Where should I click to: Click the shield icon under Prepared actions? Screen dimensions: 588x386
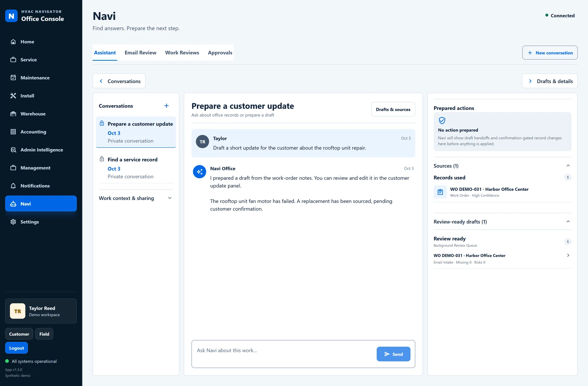tap(442, 121)
